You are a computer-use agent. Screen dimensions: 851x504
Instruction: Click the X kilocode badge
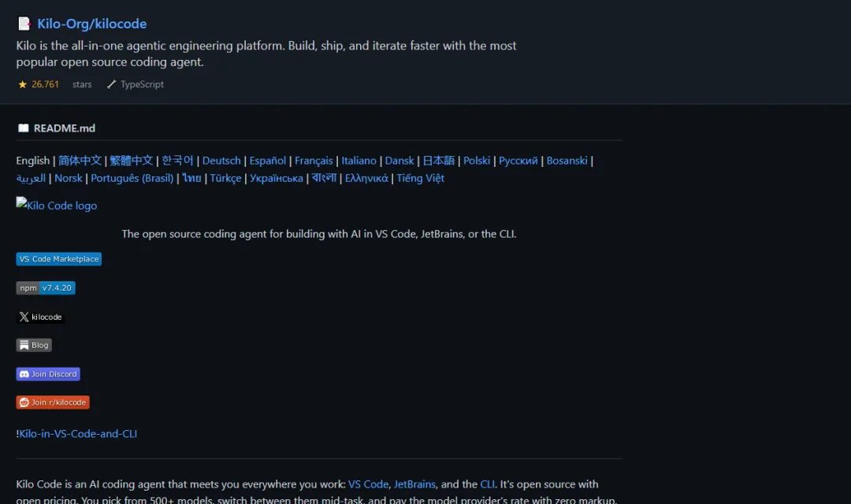click(41, 317)
